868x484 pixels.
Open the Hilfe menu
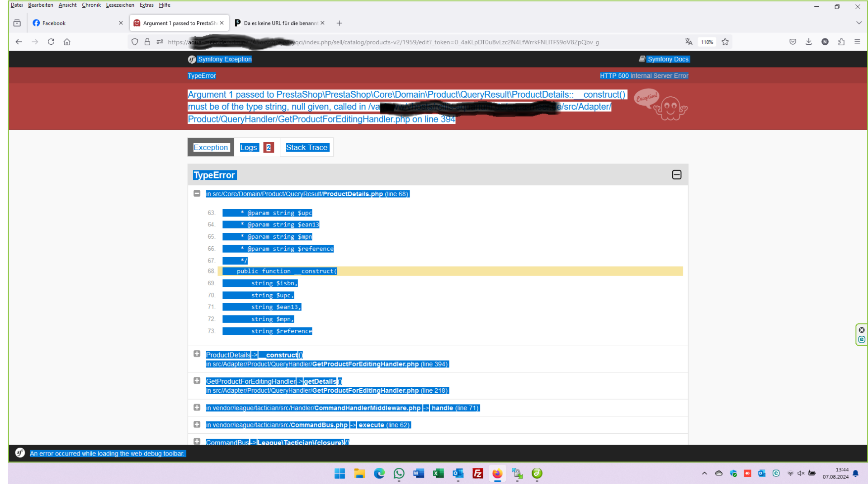click(165, 5)
